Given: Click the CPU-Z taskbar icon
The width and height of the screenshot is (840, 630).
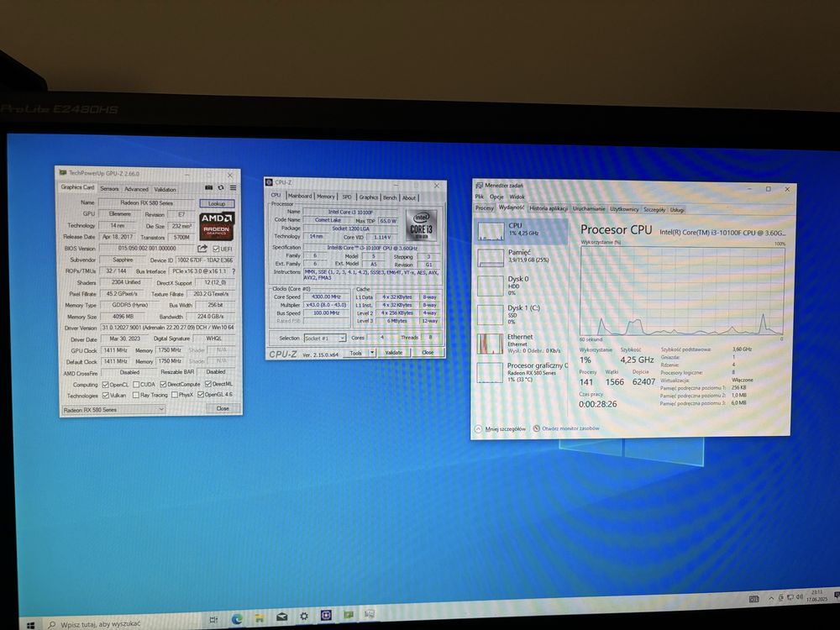Looking at the screenshot, I should [x=326, y=616].
